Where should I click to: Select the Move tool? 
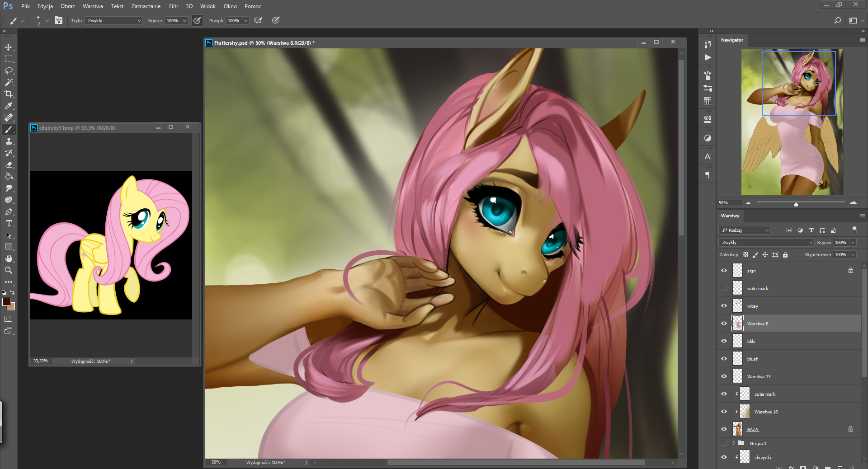[9, 47]
